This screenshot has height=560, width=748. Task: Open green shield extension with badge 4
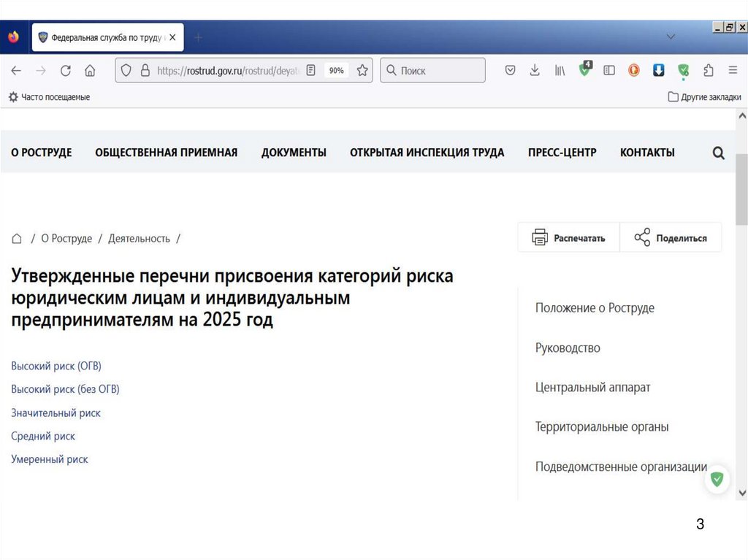pyautogui.click(x=585, y=69)
